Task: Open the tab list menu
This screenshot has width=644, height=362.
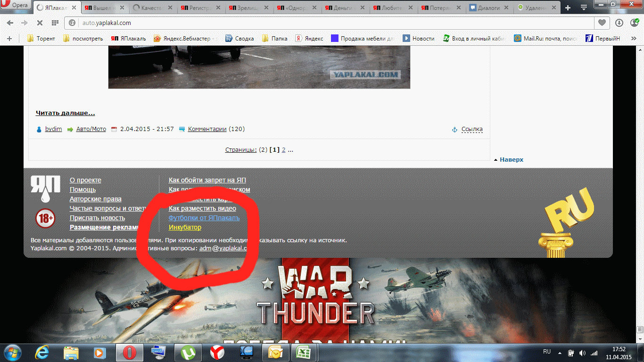Action: [584, 8]
